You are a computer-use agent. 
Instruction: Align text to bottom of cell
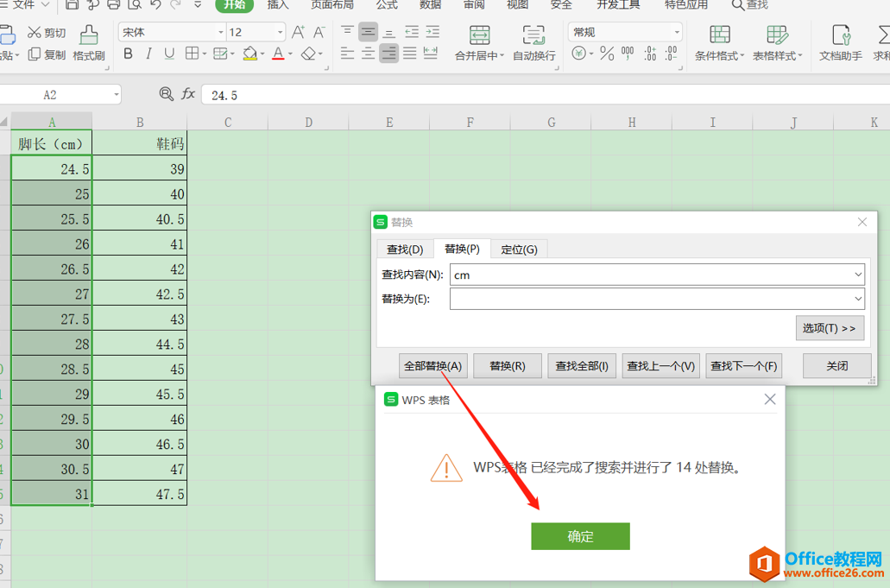point(389,32)
